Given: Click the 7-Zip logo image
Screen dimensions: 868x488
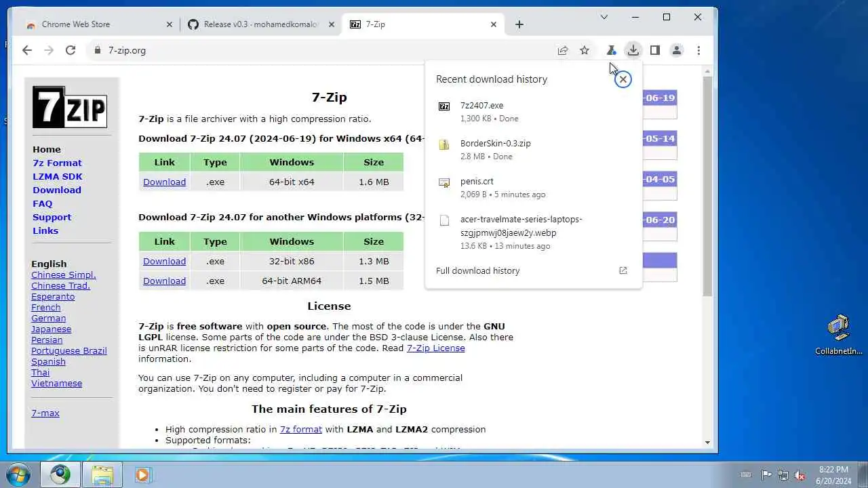Looking at the screenshot, I should (70, 107).
